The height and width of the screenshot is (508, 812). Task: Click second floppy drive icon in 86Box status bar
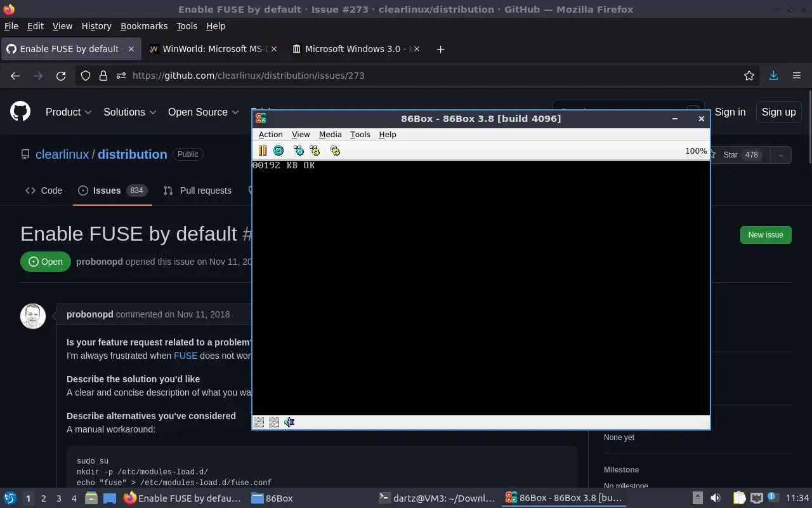point(274,422)
